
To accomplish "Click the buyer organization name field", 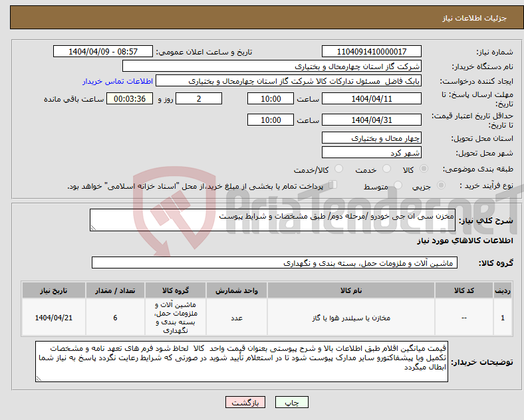I will tap(272, 66).
